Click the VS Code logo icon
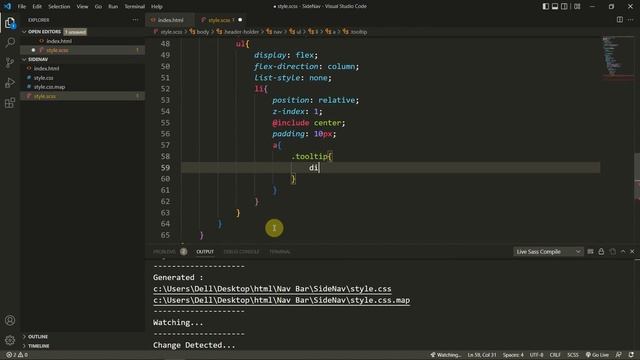The height and width of the screenshot is (360, 640). pyautogui.click(x=7, y=7)
